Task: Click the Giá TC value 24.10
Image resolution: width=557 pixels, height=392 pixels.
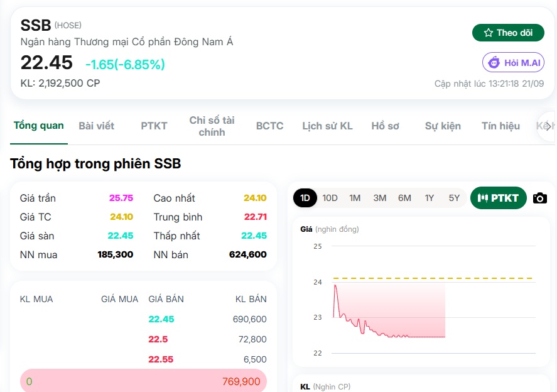Action: 121,217
